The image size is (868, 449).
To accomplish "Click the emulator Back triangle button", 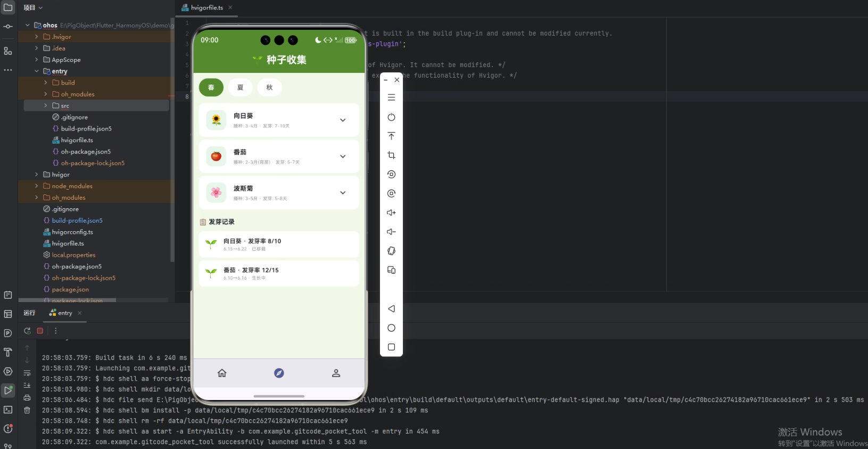I will click(391, 309).
